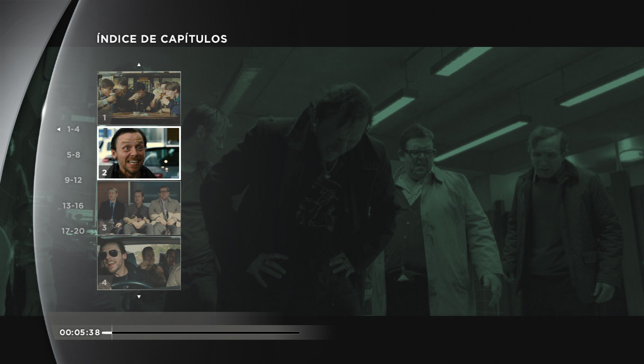The height and width of the screenshot is (364, 644).
Task: Click the 00:05:38 elapsed time display
Action: tap(80, 333)
